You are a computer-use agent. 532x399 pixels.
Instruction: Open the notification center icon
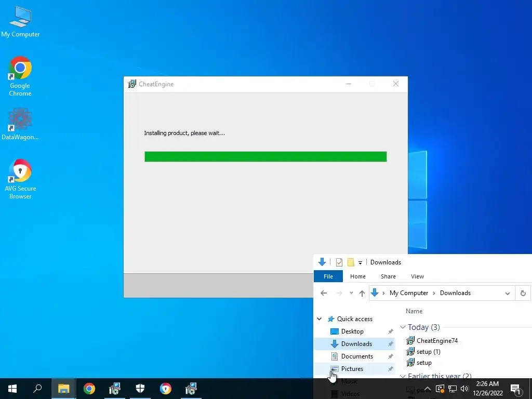pyautogui.click(x=515, y=389)
